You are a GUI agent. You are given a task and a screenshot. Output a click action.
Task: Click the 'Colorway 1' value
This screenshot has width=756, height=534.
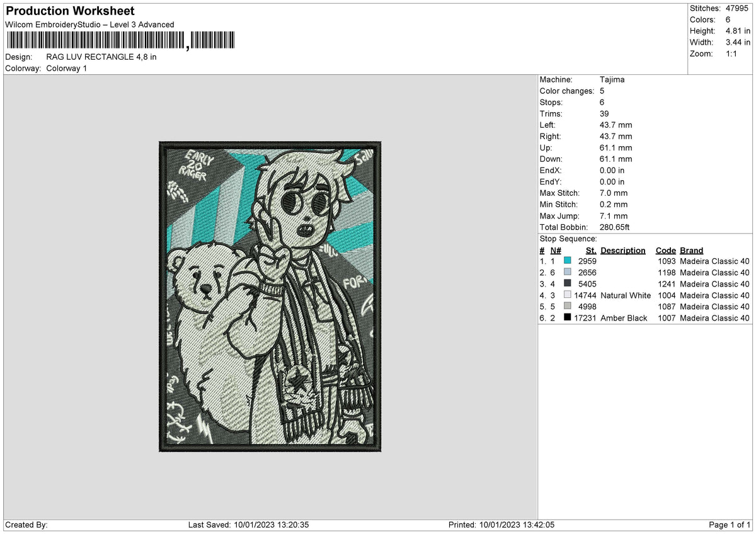coord(67,68)
